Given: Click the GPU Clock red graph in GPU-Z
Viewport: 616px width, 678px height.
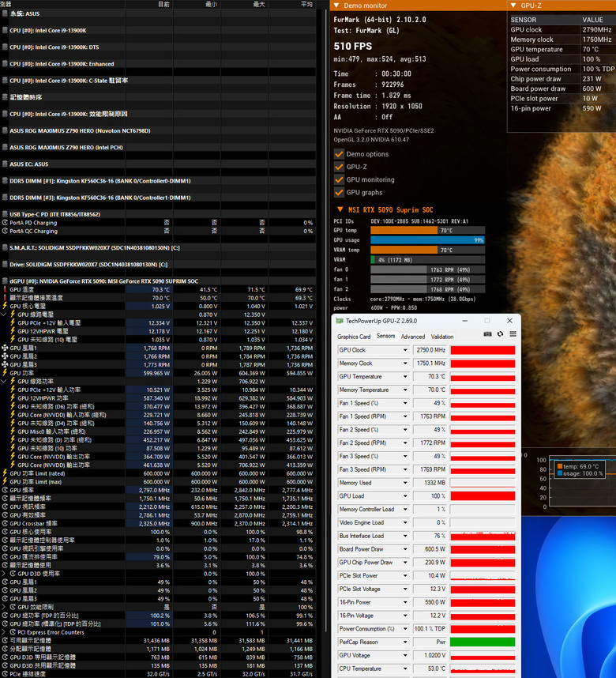Looking at the screenshot, I should coord(483,350).
